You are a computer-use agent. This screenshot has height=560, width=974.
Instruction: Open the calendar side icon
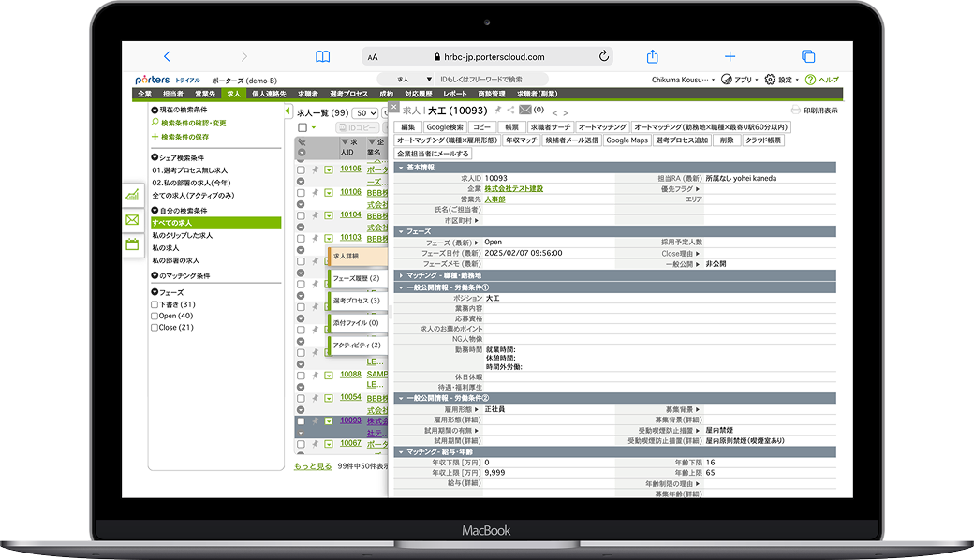click(x=132, y=244)
